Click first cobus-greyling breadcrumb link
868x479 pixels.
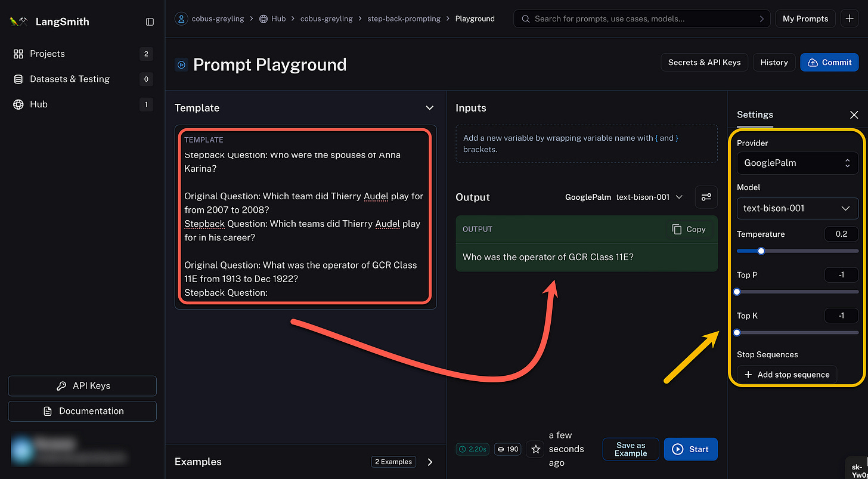(x=218, y=18)
